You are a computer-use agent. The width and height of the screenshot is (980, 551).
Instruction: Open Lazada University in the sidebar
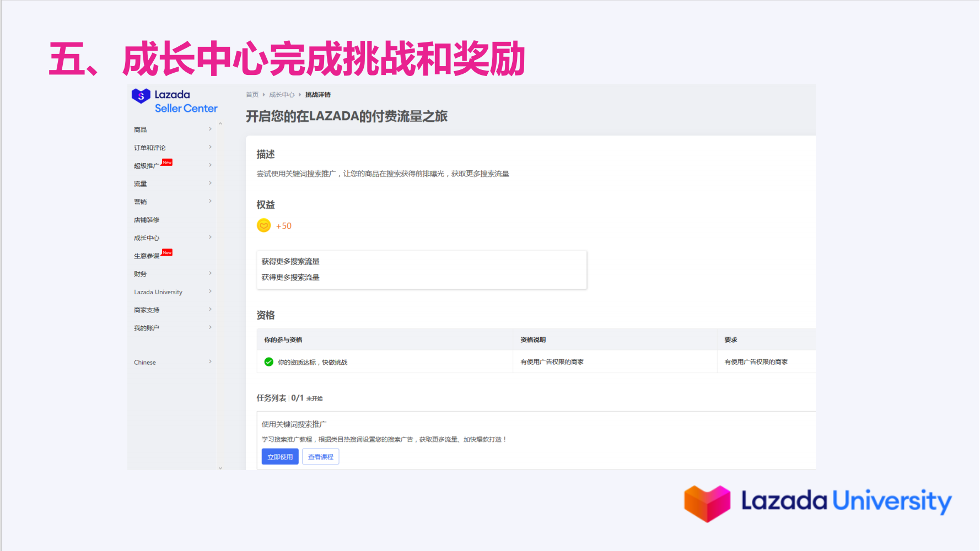point(158,292)
